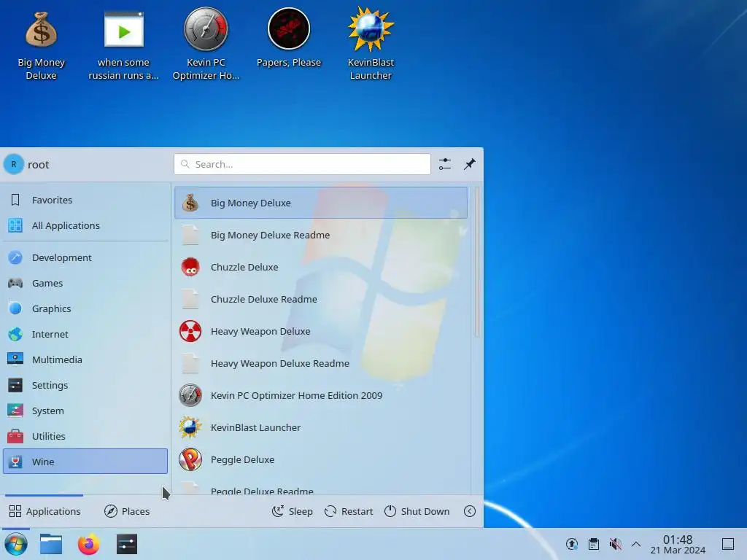Open Chuzzle Deluxe Readme entry
This screenshot has height=560, width=747.
321,300
